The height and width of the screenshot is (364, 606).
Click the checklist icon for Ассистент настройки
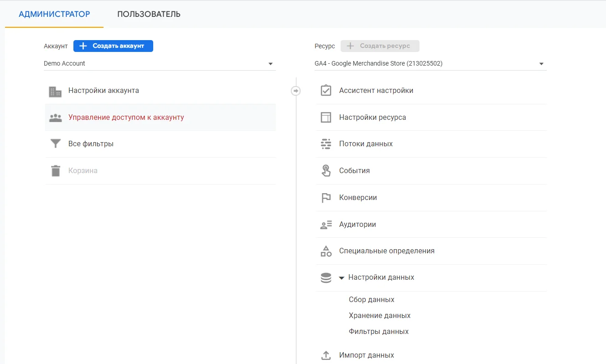click(x=326, y=91)
